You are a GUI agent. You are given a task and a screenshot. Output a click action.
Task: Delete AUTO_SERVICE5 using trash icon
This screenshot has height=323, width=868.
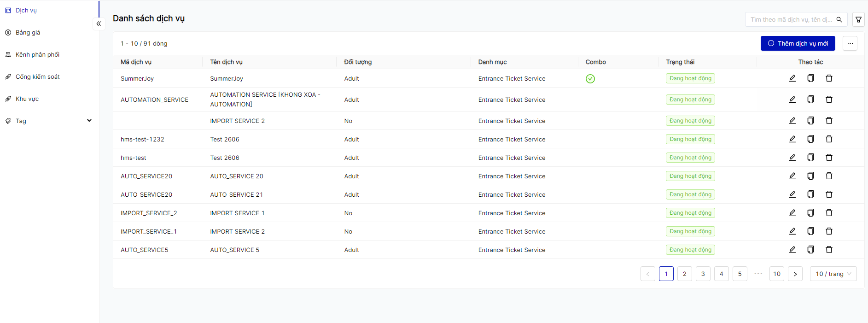pos(829,250)
